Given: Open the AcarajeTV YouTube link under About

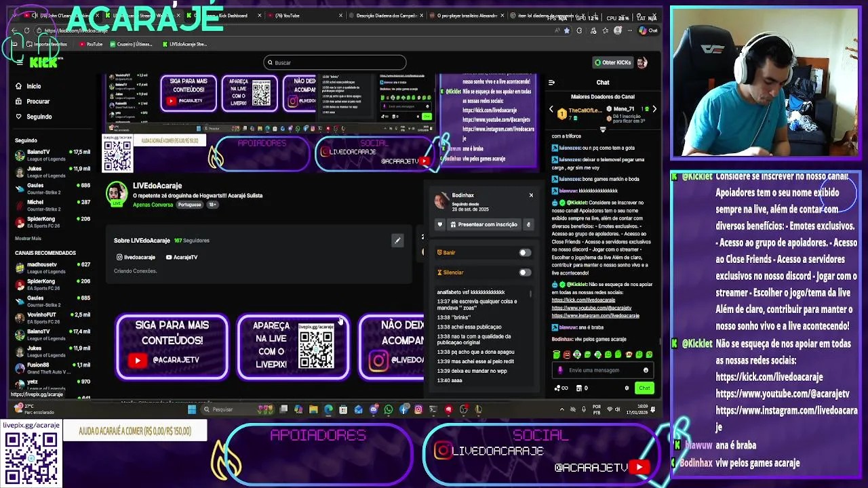Looking at the screenshot, I should [182, 258].
